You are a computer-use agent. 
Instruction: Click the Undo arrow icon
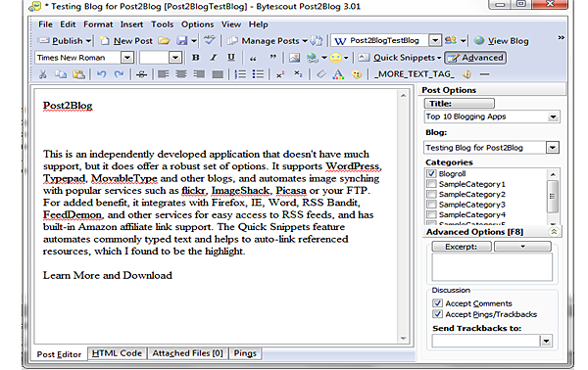click(x=101, y=74)
